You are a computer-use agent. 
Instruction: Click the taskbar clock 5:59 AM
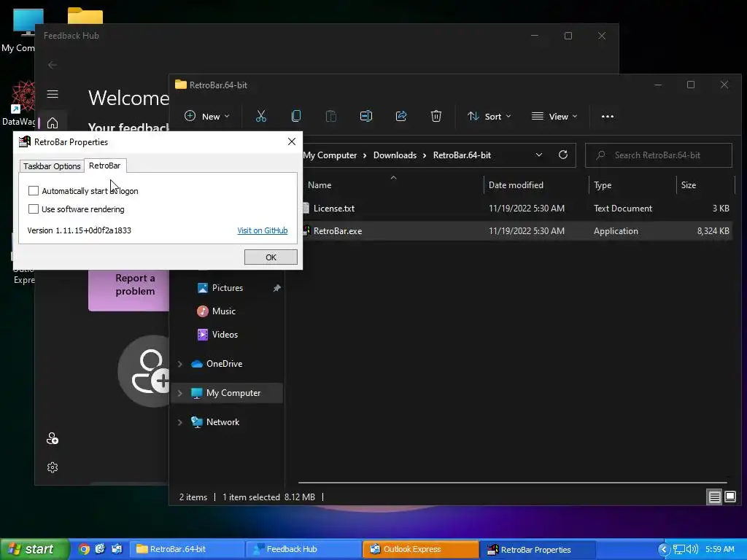pyautogui.click(x=720, y=549)
